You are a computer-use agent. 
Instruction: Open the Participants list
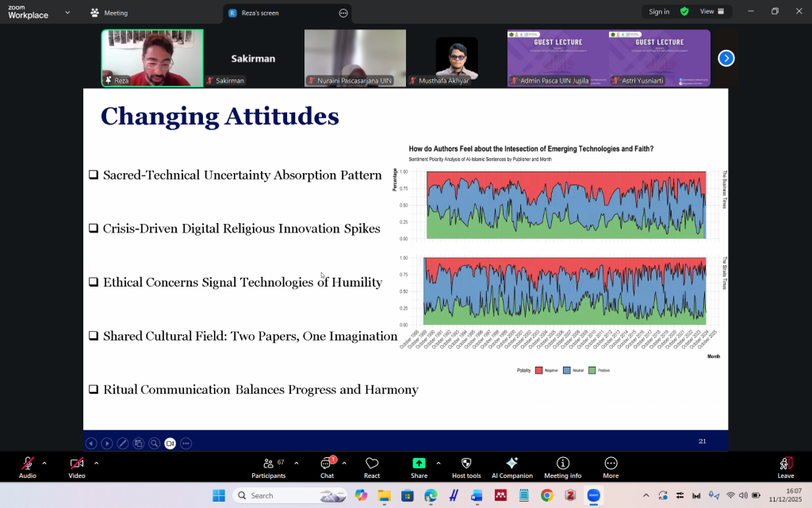pyautogui.click(x=269, y=467)
